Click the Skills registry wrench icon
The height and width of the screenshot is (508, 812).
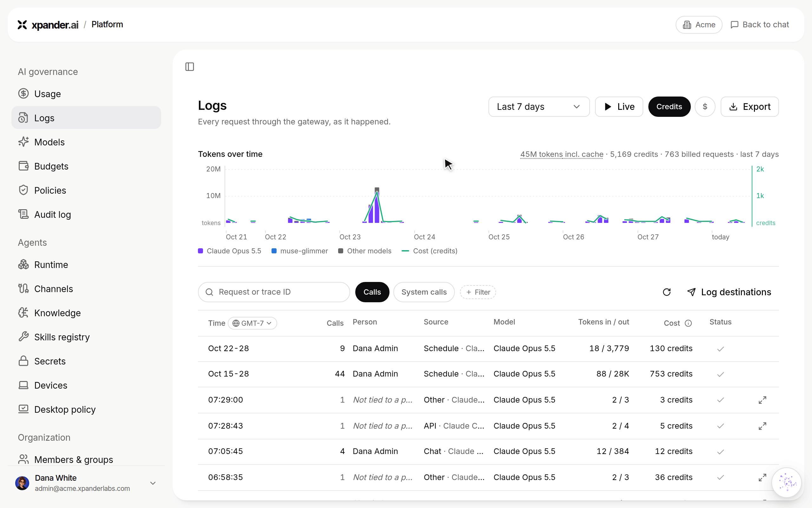point(23,337)
